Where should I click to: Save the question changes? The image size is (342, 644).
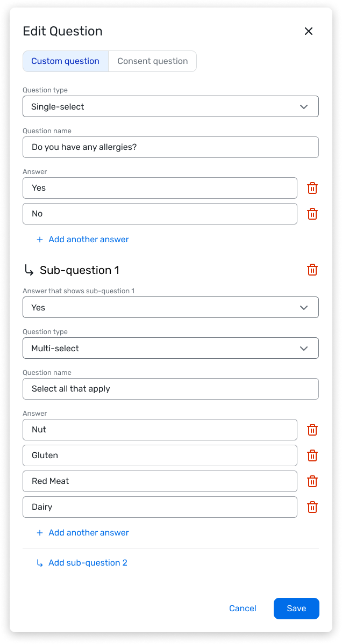tap(296, 608)
